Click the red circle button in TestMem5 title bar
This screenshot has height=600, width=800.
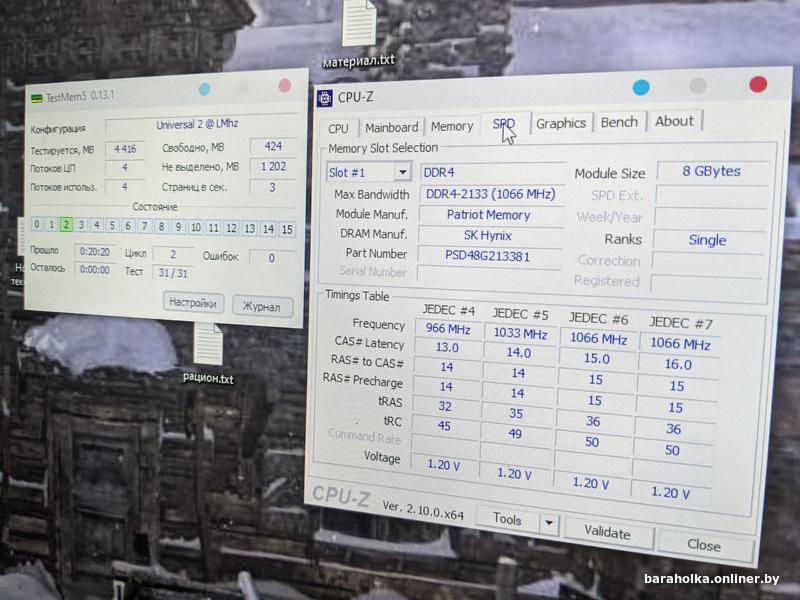(x=285, y=85)
